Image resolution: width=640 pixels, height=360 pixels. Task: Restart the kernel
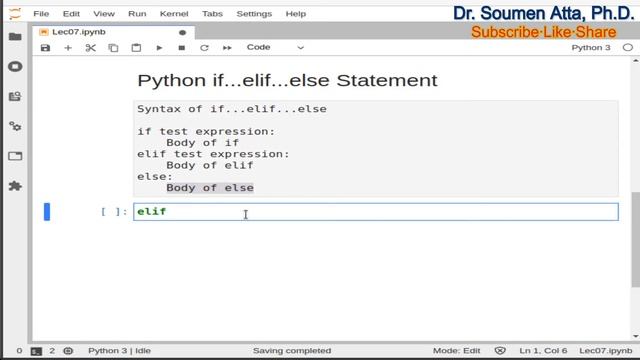[x=204, y=48]
